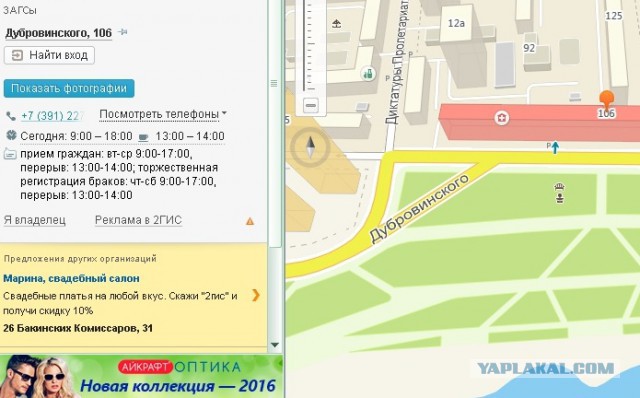Click the break hours 13:00 – 14:00

click(x=190, y=136)
